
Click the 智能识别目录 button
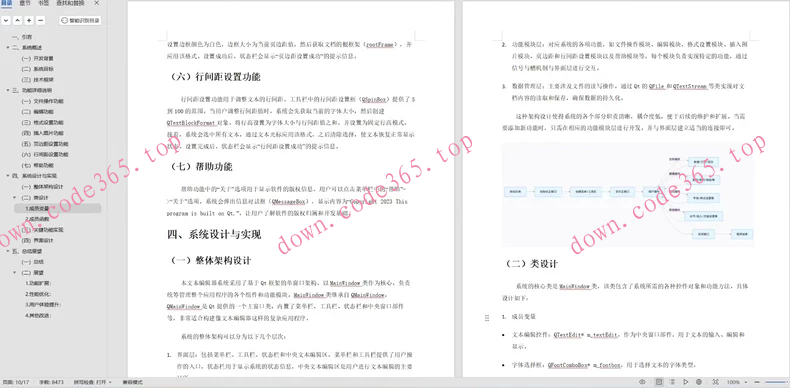click(x=81, y=21)
